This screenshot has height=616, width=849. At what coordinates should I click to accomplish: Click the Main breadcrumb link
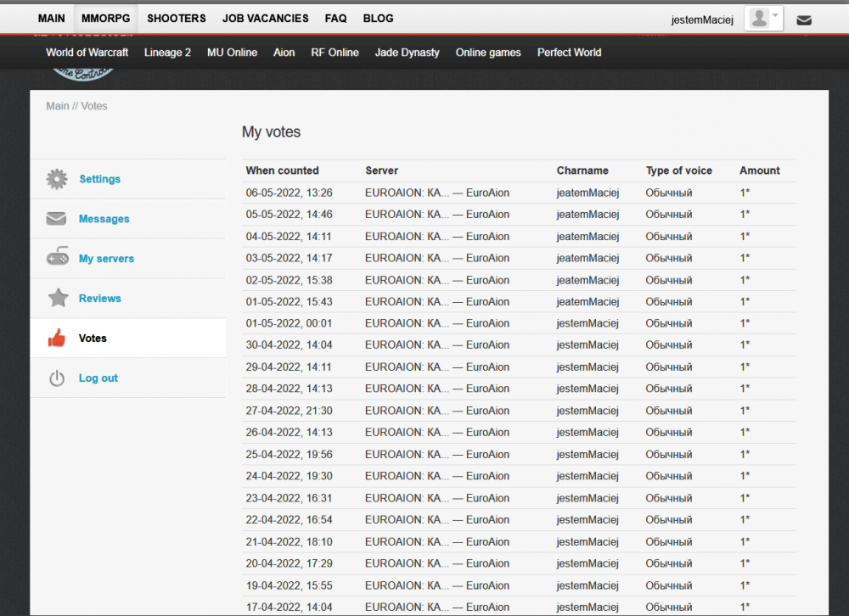(x=58, y=106)
